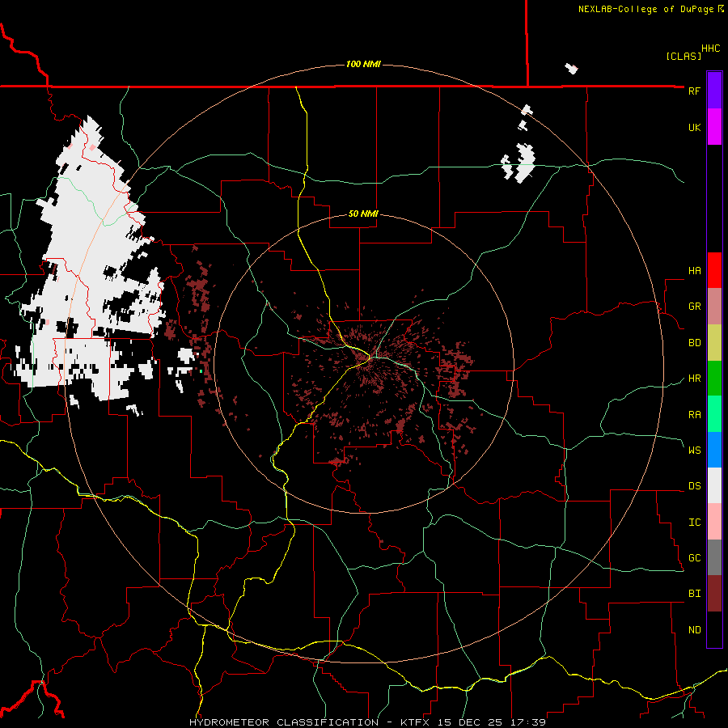Click the RA legend label
The height and width of the screenshot is (728, 728).
[694, 414]
